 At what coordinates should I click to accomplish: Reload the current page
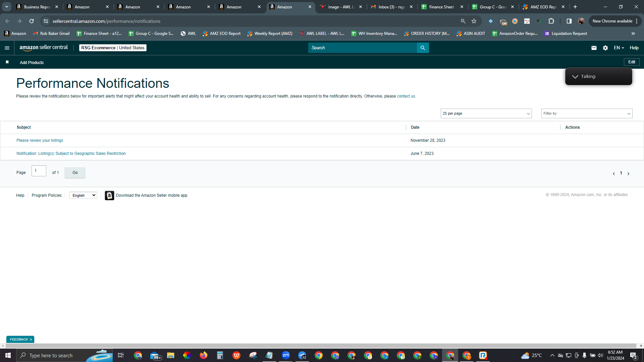[x=32, y=21]
